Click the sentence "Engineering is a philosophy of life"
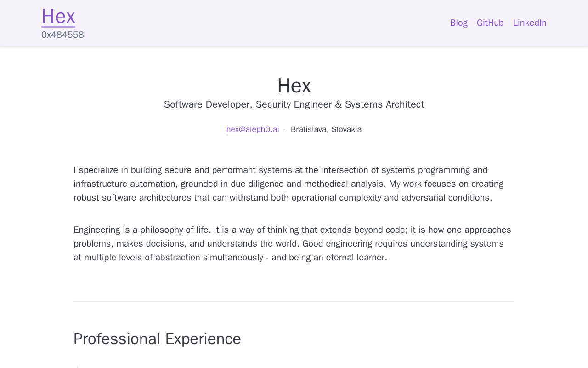Image resolution: width=588 pixels, height=368 pixels. coord(142,230)
